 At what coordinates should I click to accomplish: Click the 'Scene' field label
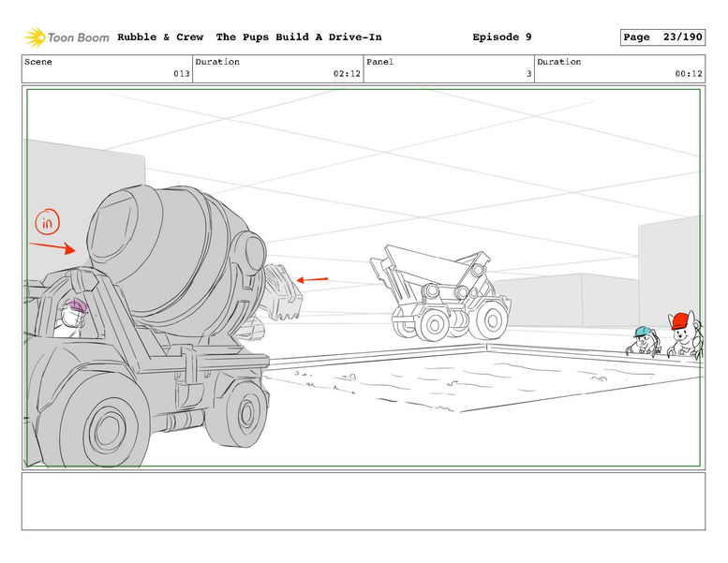(x=38, y=62)
